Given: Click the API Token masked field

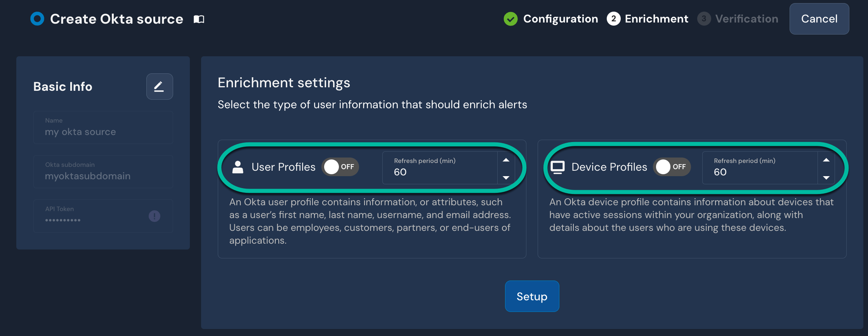Looking at the screenshot, I should click(103, 216).
